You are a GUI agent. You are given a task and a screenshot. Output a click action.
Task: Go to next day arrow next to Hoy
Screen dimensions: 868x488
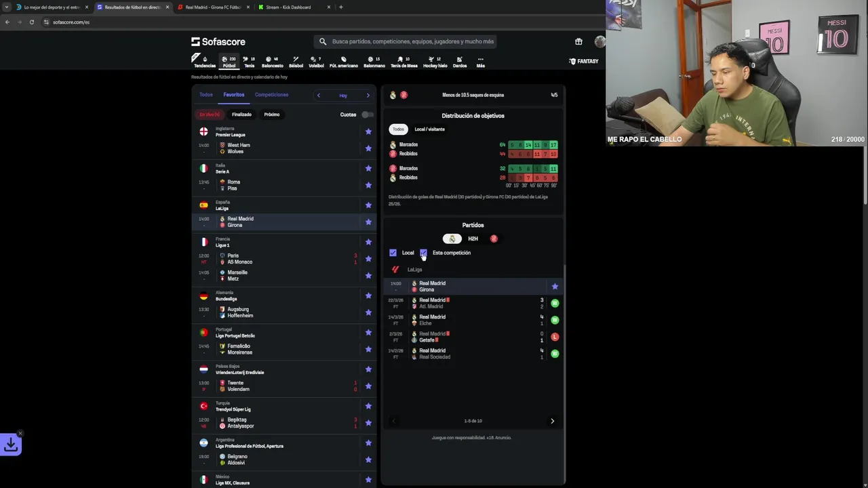(x=368, y=96)
